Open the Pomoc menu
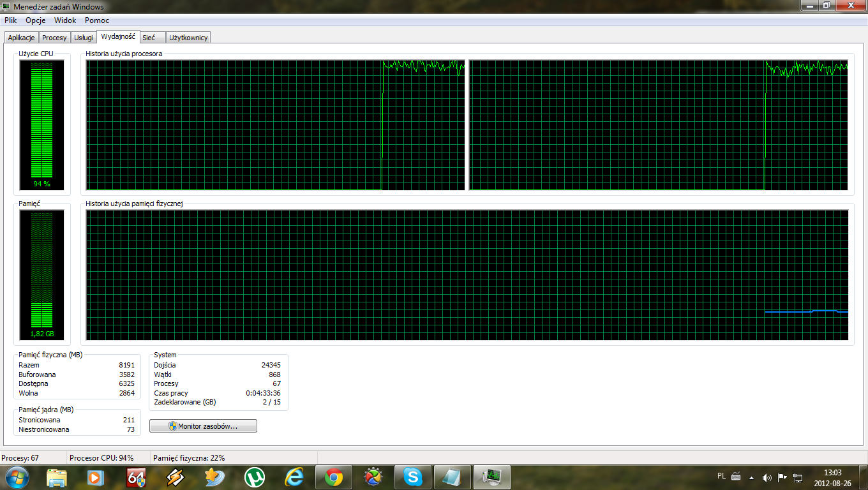 pyautogui.click(x=97, y=20)
